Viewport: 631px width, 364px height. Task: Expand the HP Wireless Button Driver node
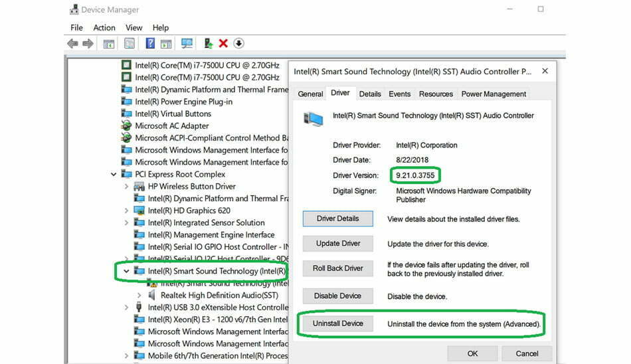tap(126, 187)
